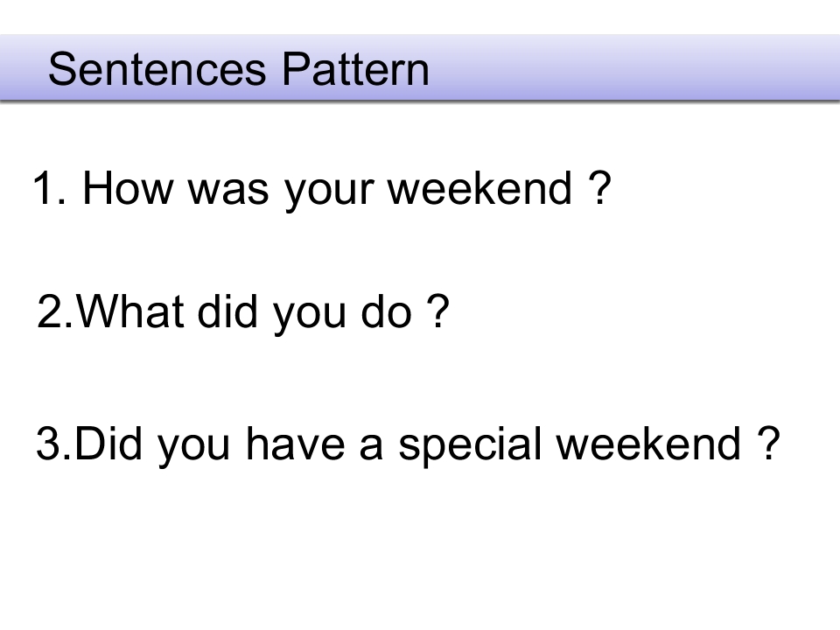Click the question mark ending sentence one
Screen dimensions: 840x630
tap(598, 189)
